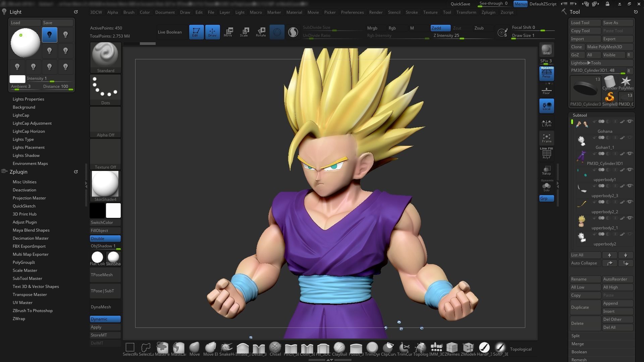This screenshot has width=644, height=362.
Task: Toggle Live Boolean
Action: point(170,32)
